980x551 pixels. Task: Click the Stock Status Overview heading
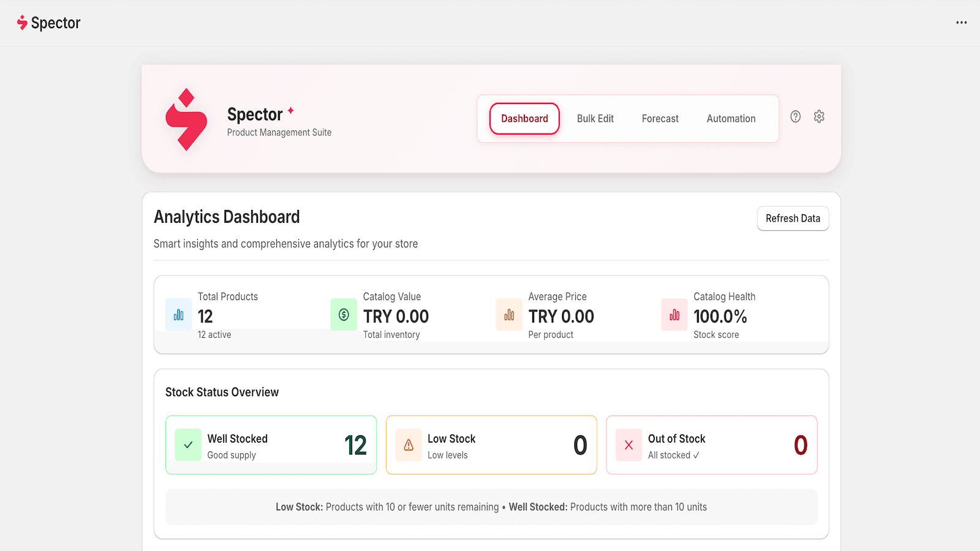pyautogui.click(x=222, y=392)
